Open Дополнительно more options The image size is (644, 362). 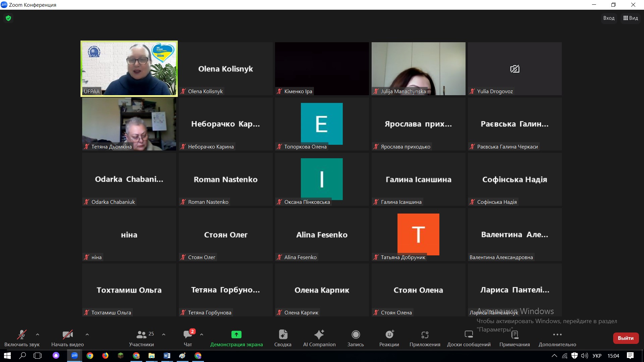[x=557, y=338]
